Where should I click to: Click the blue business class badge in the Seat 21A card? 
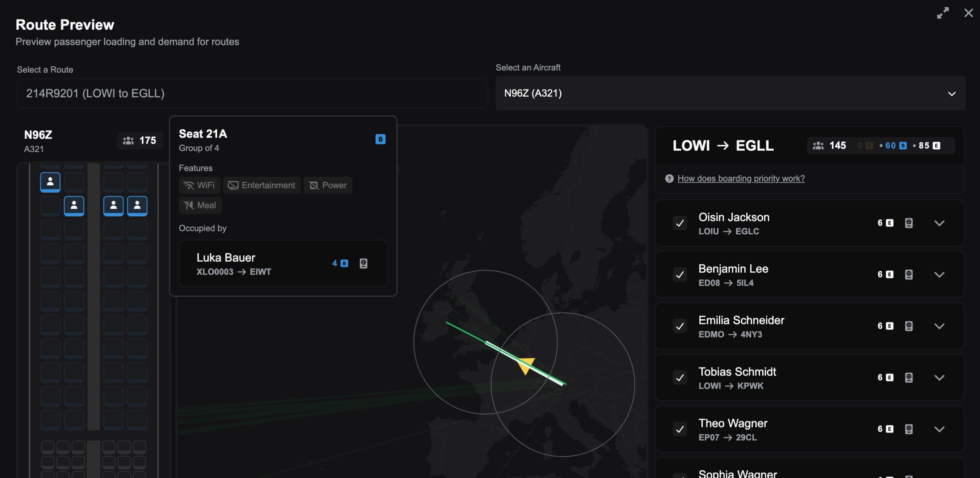tap(380, 139)
